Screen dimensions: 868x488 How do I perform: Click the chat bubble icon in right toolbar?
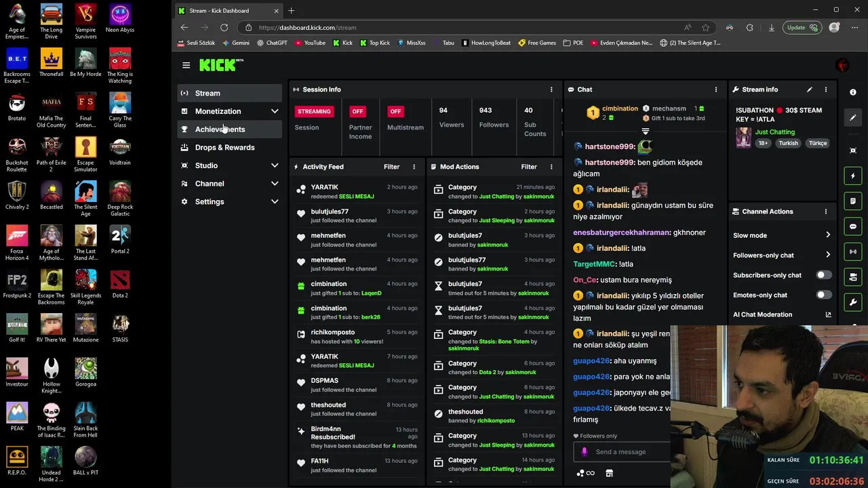pyautogui.click(x=853, y=226)
